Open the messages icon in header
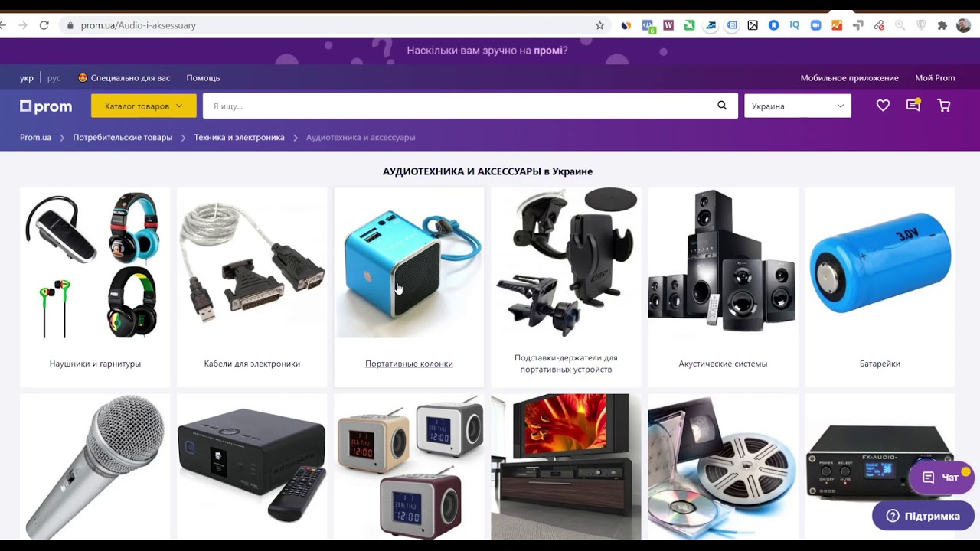The image size is (980, 551). click(x=913, y=106)
